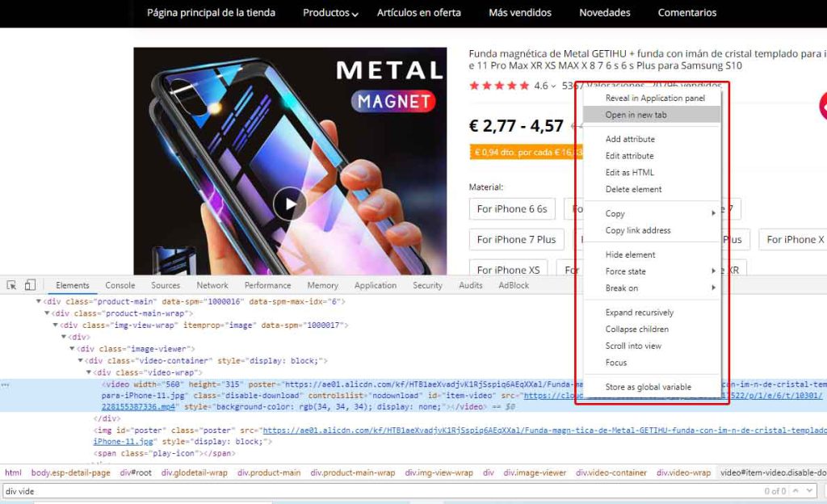Click the span play-icon element row

tap(165, 453)
